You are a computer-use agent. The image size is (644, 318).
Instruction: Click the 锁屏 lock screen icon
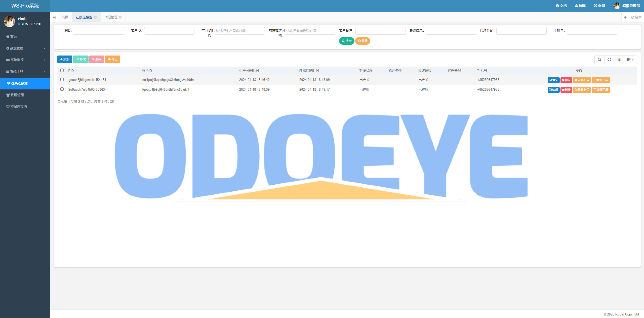[580, 6]
